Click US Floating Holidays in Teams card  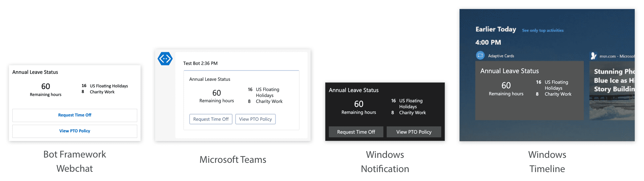[x=268, y=92]
